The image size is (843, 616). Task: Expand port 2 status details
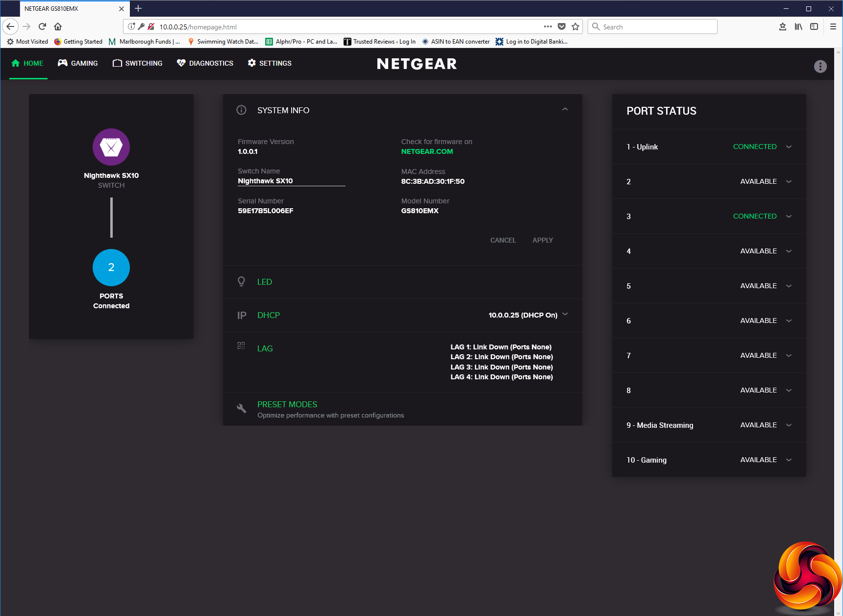789,181
